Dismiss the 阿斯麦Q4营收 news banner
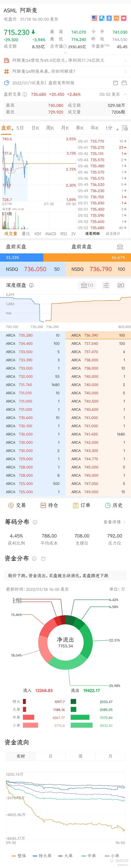131x868 pixels. point(125,61)
